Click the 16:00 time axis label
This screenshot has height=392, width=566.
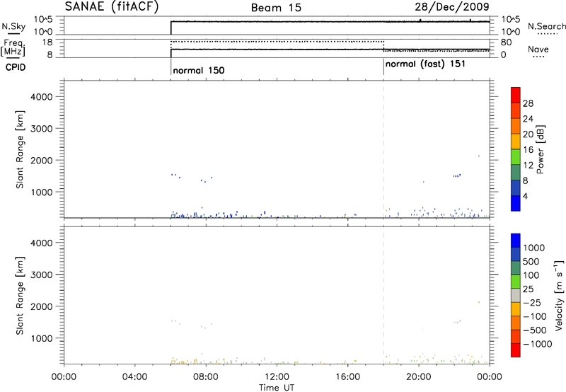pos(347,377)
